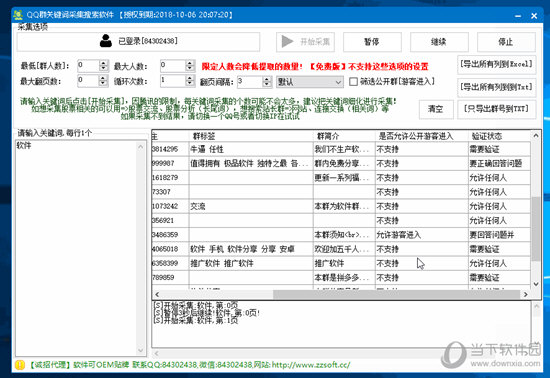Open website link http://www.zzsoft.cc/
This screenshot has width=550, height=378.
311,365
